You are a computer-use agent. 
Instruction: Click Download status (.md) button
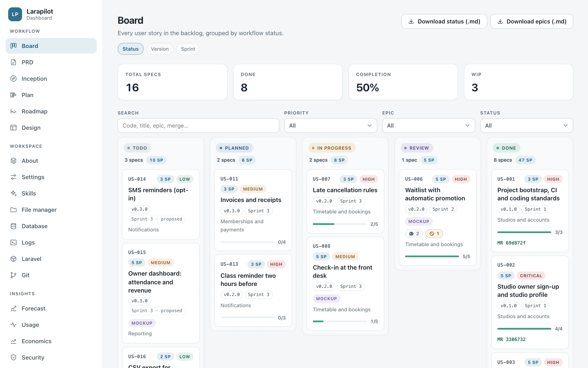(x=444, y=21)
